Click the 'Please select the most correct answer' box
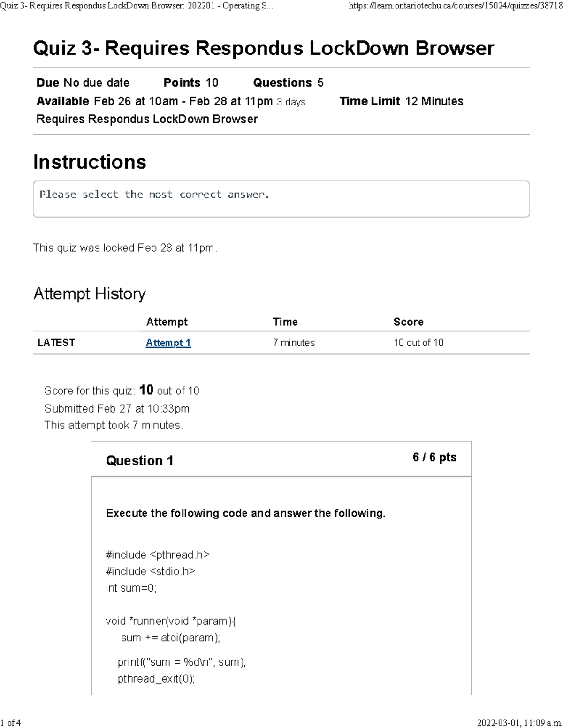 (x=281, y=199)
